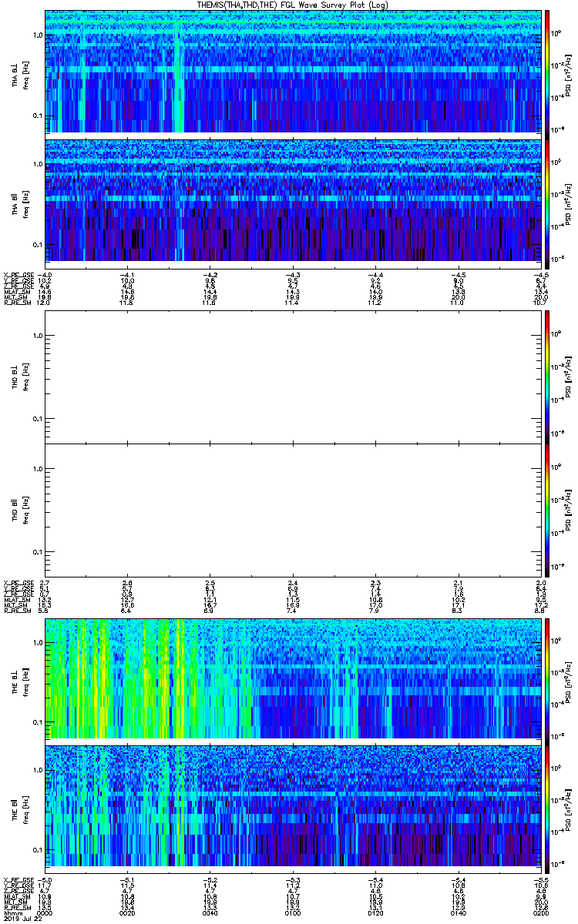This screenshot has width=578, height=924.
Task: Click the 0.1 frequency tick on THA B⊥
Action: point(38,115)
